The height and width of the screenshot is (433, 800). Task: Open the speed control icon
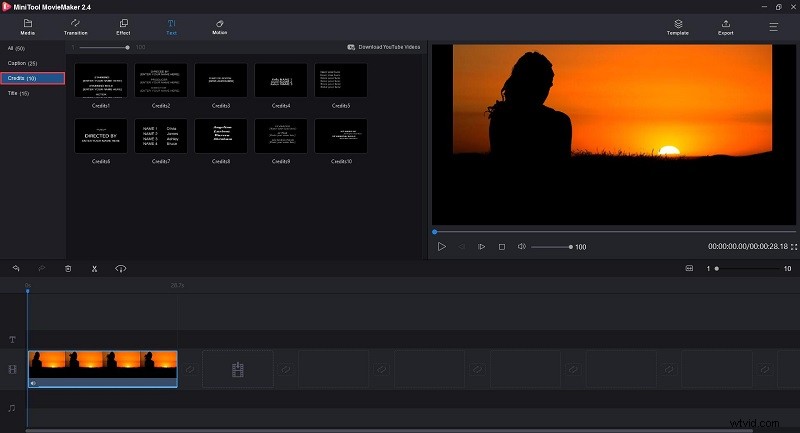pos(120,268)
